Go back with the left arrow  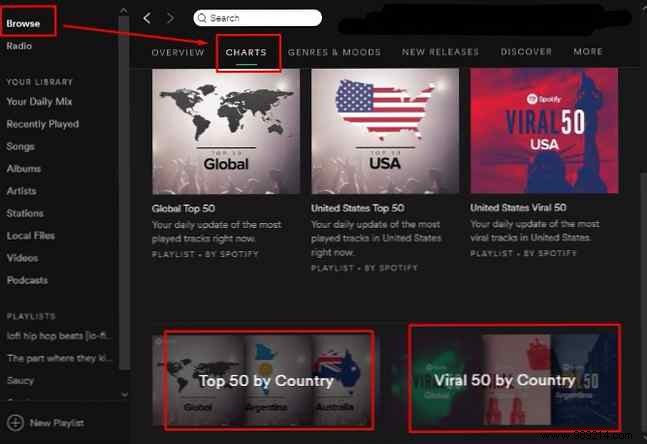[x=147, y=18]
